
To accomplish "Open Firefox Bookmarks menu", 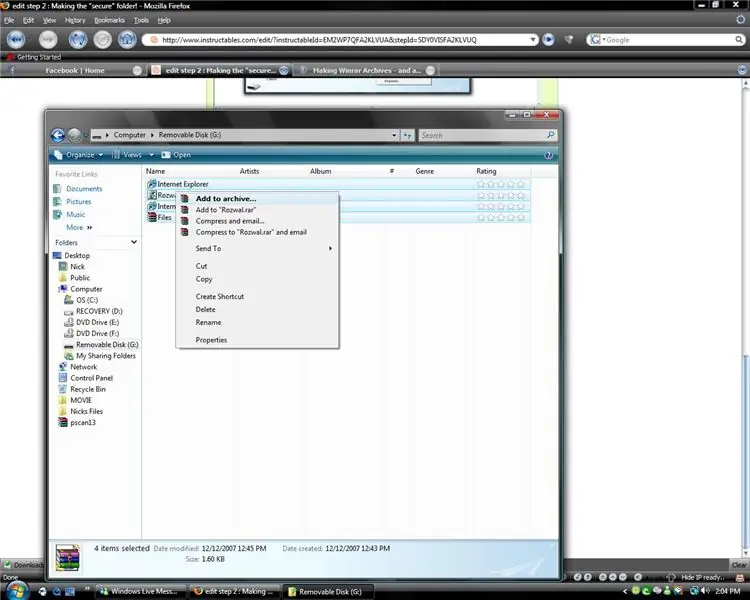I will [110, 20].
